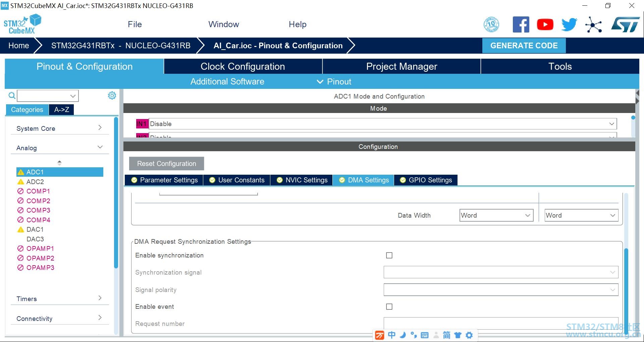Click the GENERATE CODE button
This screenshot has width=644, height=342.
pyautogui.click(x=524, y=46)
